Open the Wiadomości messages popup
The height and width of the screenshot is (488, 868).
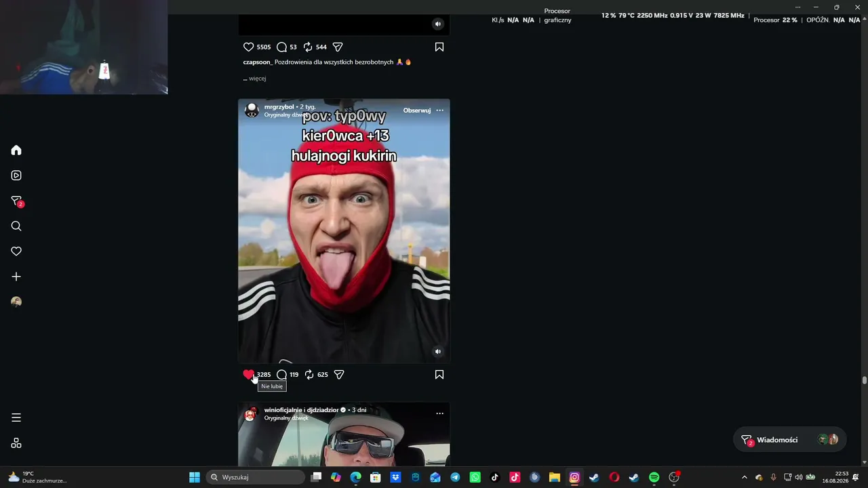[x=790, y=440]
